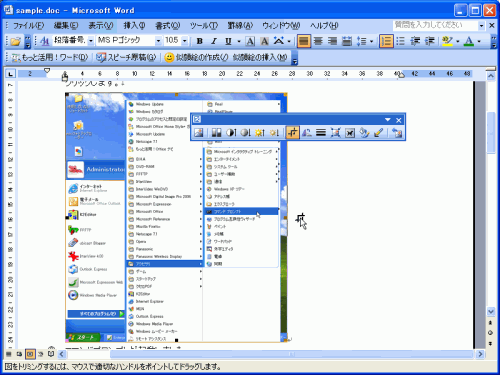
Task: Select the Set Transparent Color tool
Action: click(378, 133)
